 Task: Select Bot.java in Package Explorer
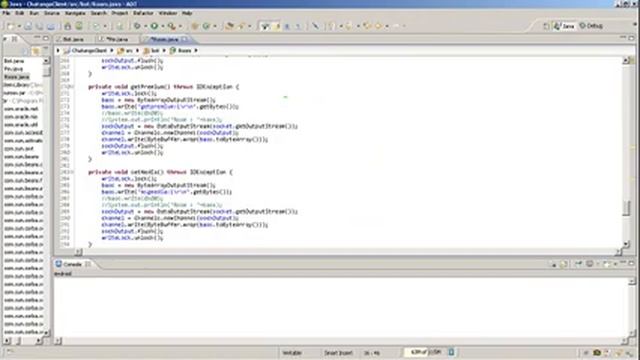coord(14,61)
